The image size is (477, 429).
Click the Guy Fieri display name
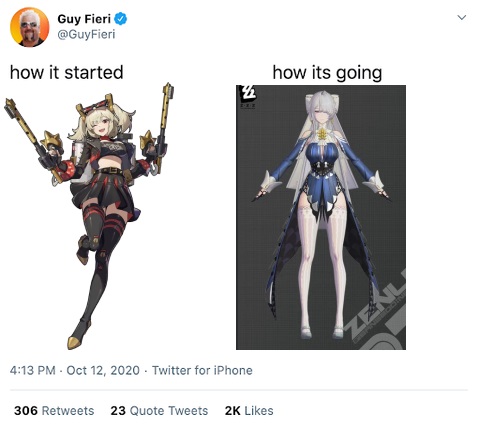click(x=84, y=19)
